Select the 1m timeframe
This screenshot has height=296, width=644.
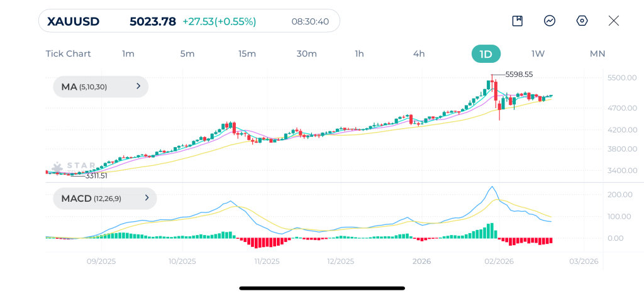(x=128, y=54)
